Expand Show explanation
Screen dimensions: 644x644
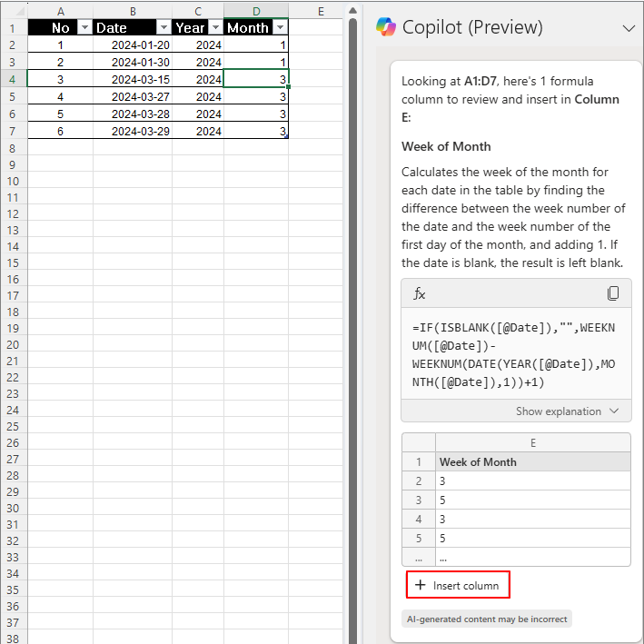pyautogui.click(x=567, y=411)
